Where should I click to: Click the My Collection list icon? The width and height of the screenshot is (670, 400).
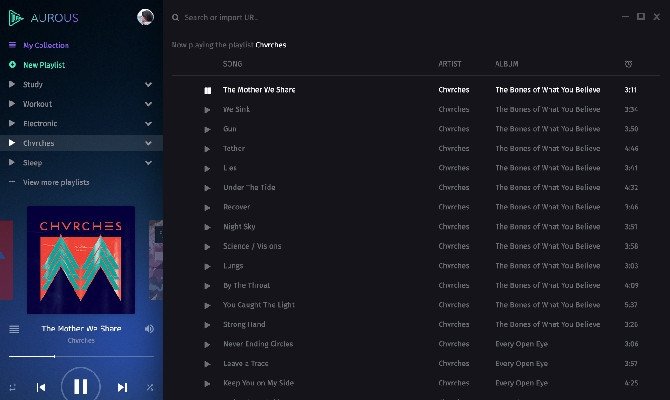(12, 45)
